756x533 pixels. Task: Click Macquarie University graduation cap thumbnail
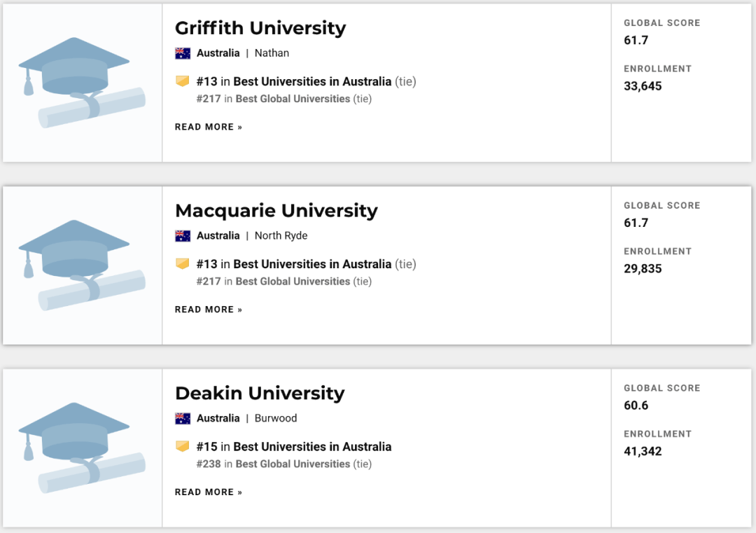coord(82,265)
